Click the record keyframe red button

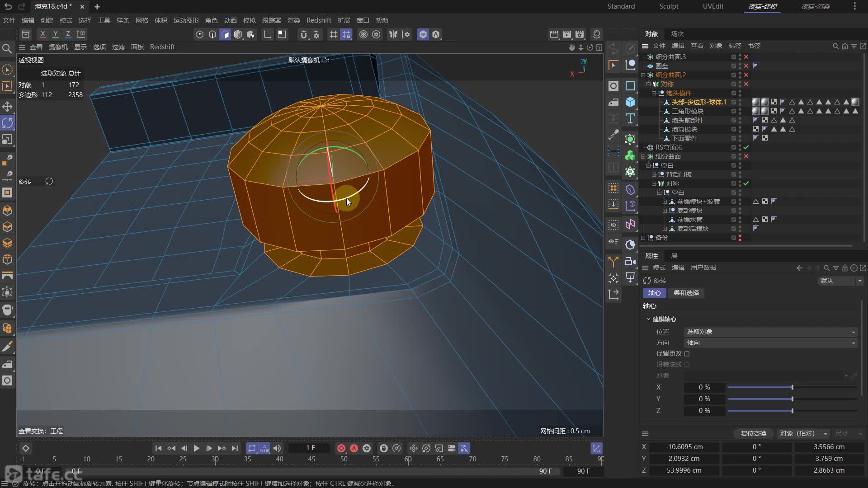pos(341,448)
